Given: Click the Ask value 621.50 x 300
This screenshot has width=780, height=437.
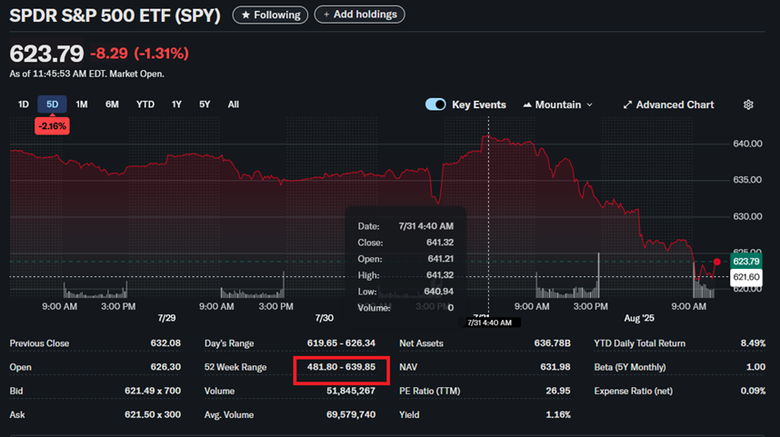Looking at the screenshot, I should [153, 415].
